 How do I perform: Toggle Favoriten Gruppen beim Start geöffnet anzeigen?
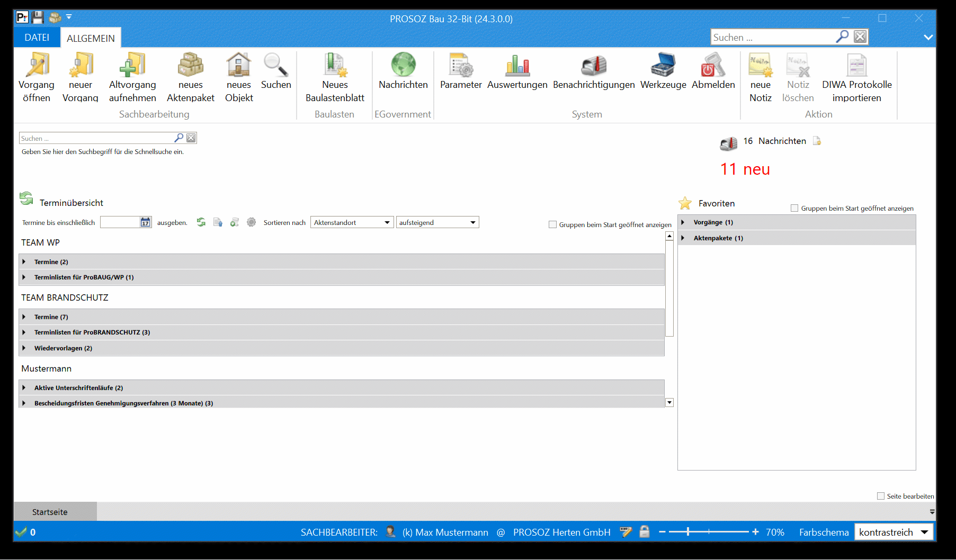click(x=794, y=208)
